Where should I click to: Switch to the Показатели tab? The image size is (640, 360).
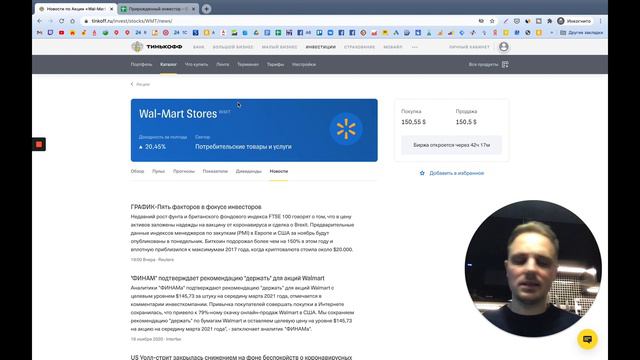tap(215, 171)
